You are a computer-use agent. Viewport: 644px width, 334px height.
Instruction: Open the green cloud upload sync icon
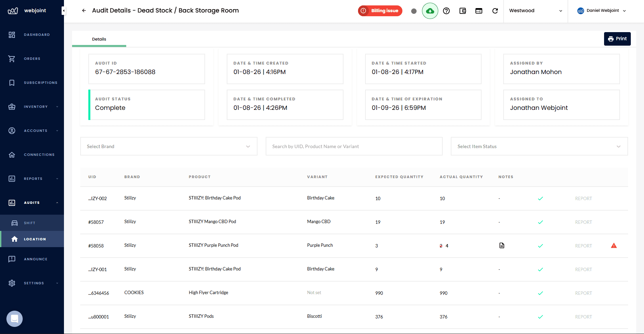[x=430, y=11]
